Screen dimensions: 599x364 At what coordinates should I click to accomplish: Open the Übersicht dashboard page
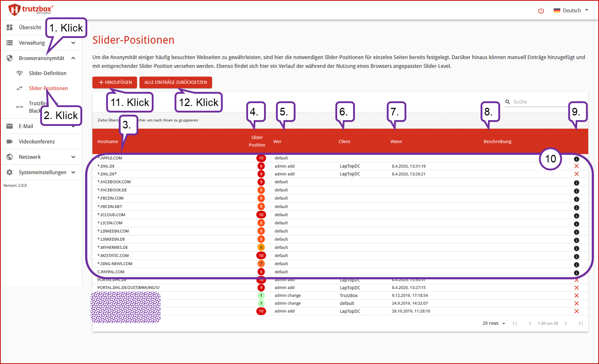(x=30, y=27)
